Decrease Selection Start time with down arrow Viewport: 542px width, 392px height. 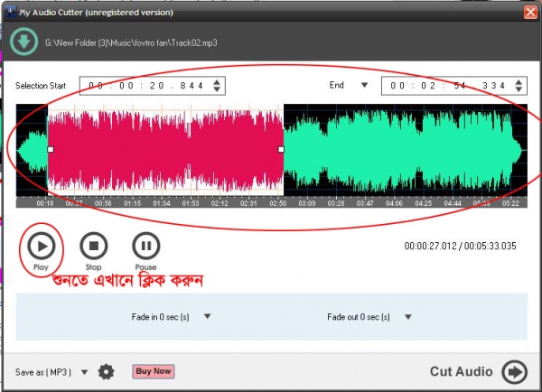pos(217,89)
